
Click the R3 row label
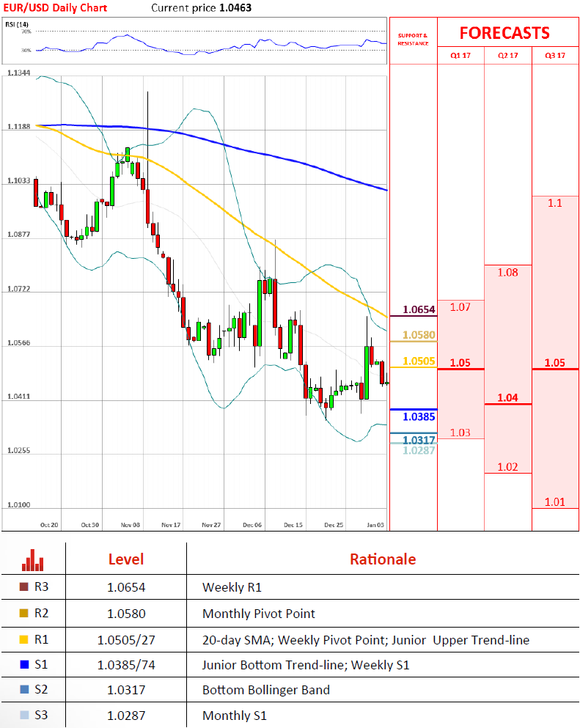pyautogui.click(x=41, y=587)
